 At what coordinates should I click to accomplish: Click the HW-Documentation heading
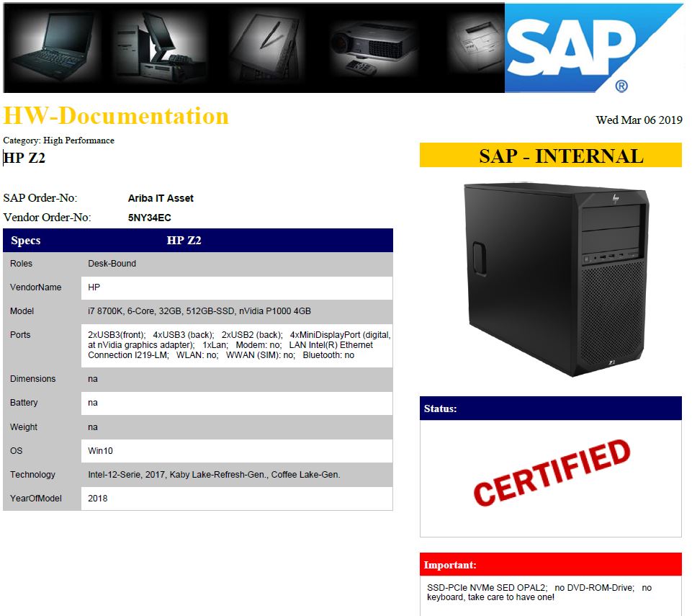[x=116, y=116]
